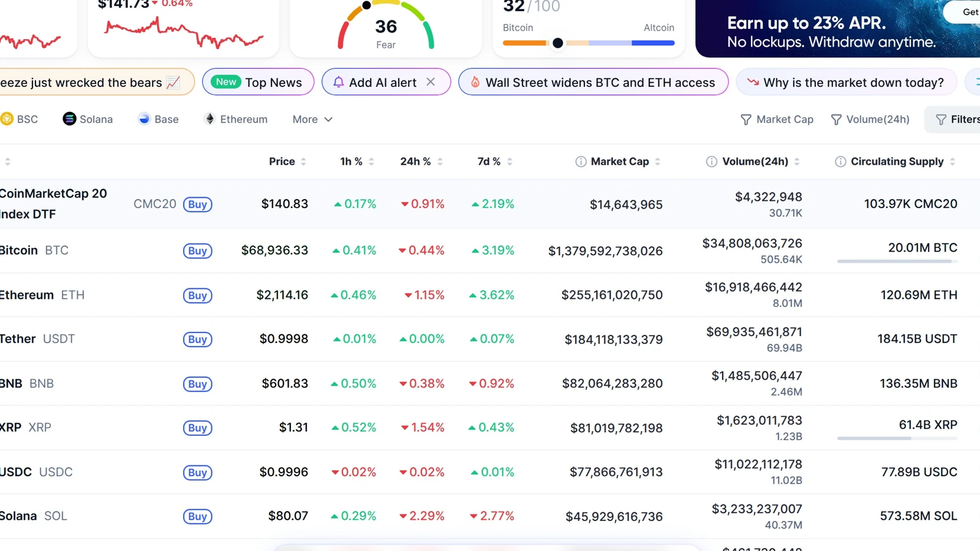Open Solana SOL coin page

pyautogui.click(x=34, y=516)
